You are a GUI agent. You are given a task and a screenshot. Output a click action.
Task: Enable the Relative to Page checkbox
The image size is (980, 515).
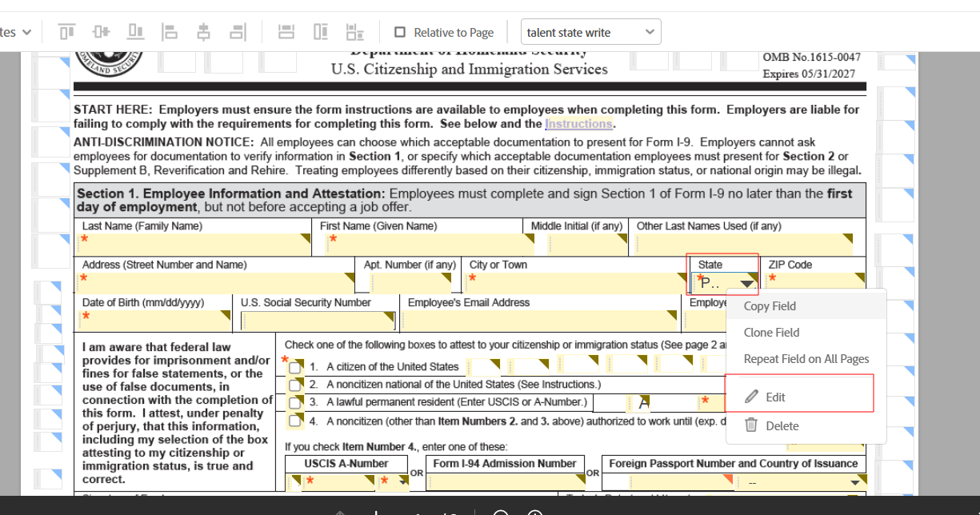(x=401, y=33)
